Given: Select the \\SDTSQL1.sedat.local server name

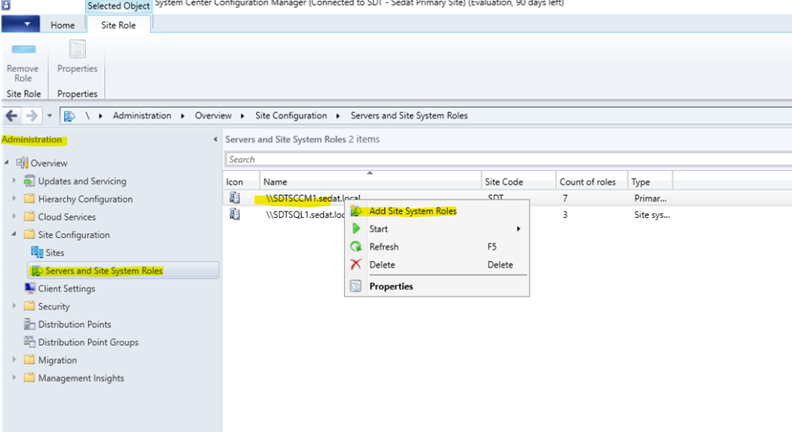Looking at the screenshot, I should point(306,215).
